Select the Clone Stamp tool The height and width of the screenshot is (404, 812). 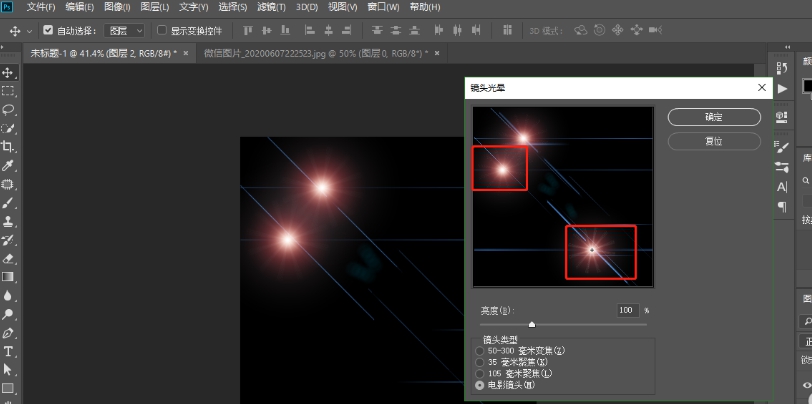click(8, 221)
